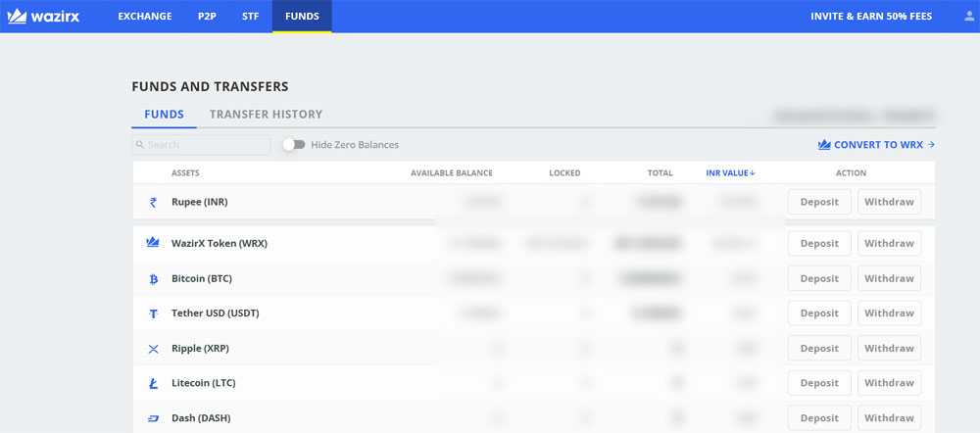Withdraw Tether USD (USDT)
This screenshot has height=433, width=980.
coord(890,313)
